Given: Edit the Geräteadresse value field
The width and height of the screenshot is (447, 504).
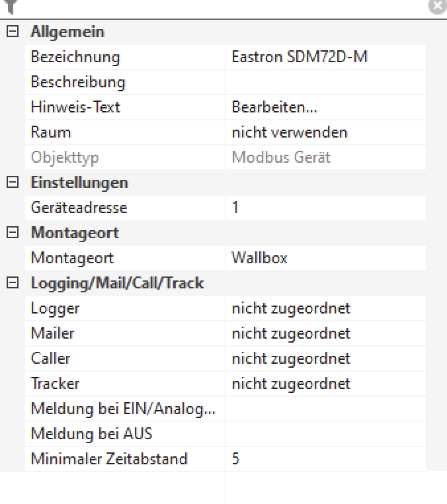Looking at the screenshot, I should (324, 208).
